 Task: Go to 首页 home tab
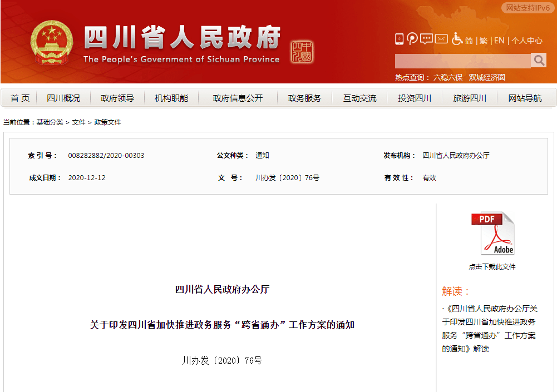[x=20, y=98]
